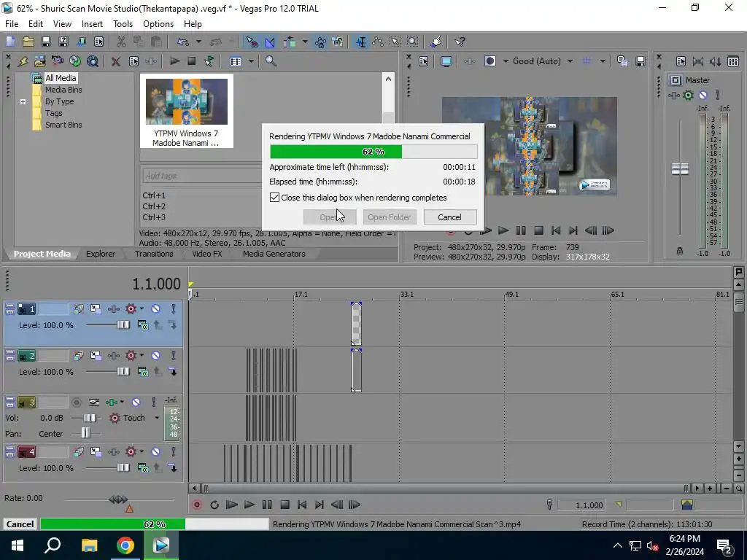Click the Get Media from the Web icon
Image resolution: width=747 pixels, height=560 pixels.
[x=93, y=61]
